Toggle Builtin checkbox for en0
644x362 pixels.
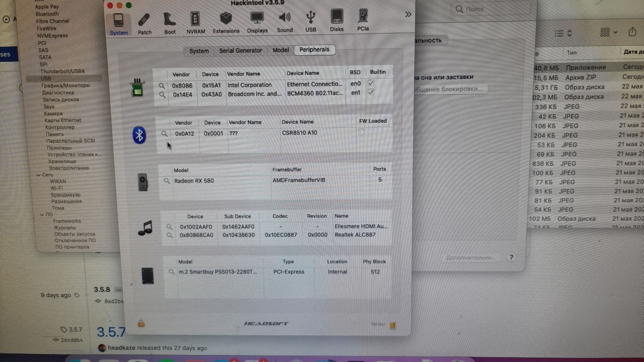pos(371,83)
